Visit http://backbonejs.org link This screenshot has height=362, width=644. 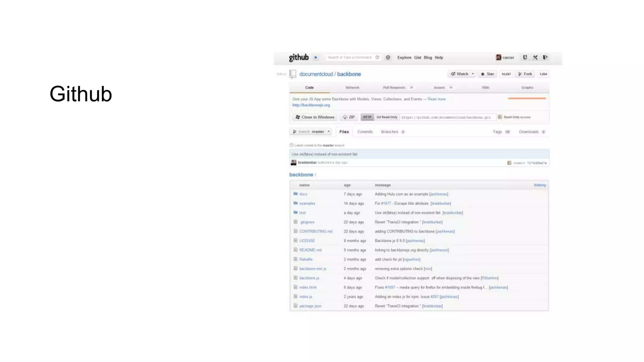(x=311, y=105)
